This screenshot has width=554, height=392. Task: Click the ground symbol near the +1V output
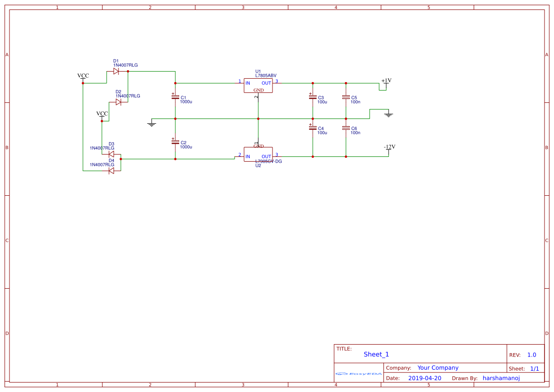(388, 114)
